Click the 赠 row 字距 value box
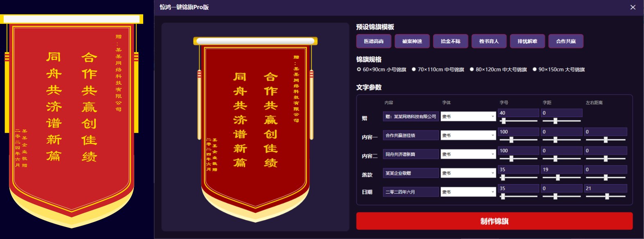The image size is (644, 239). (561, 113)
